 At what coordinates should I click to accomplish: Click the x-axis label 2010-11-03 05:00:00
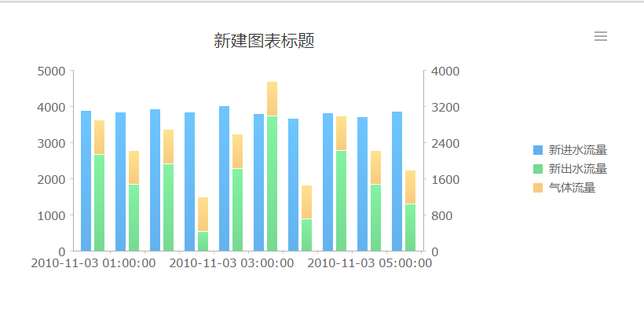coord(369,263)
